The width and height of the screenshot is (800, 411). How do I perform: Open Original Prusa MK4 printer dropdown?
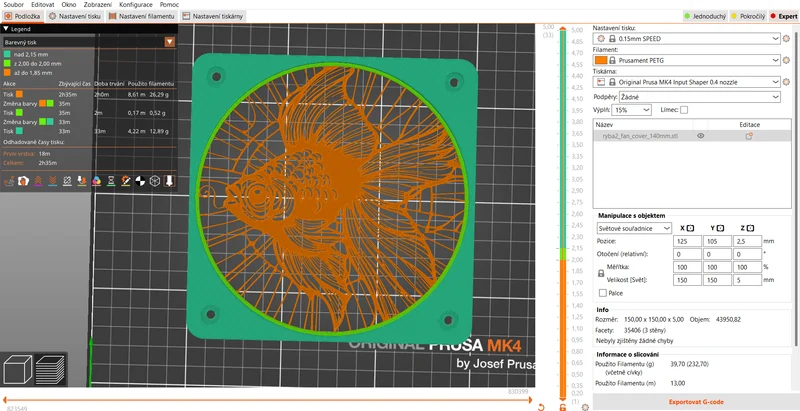click(x=687, y=82)
